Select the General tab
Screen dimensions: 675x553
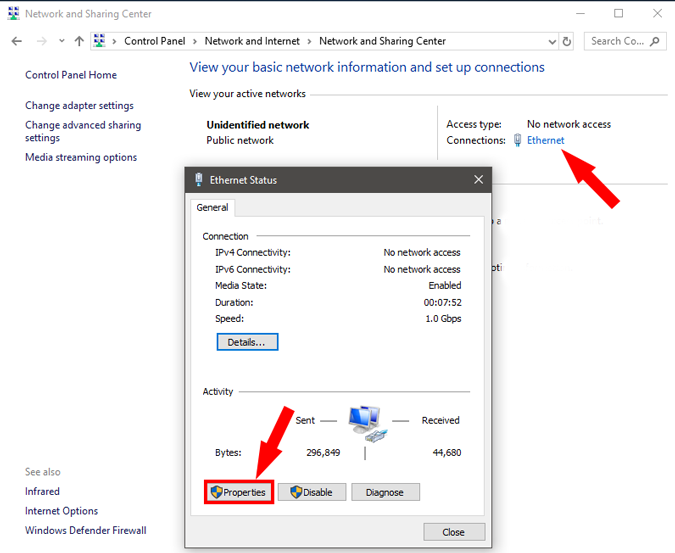(213, 208)
